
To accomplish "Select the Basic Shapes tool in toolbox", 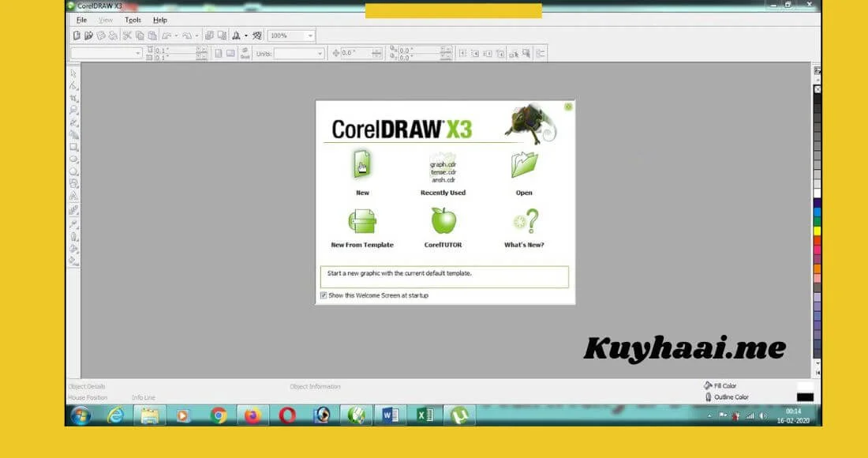I will 73,183.
